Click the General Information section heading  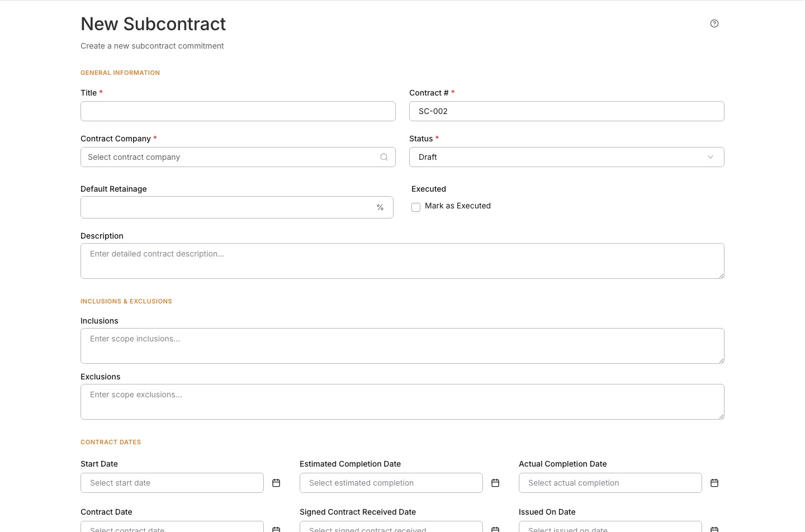pyautogui.click(x=120, y=73)
